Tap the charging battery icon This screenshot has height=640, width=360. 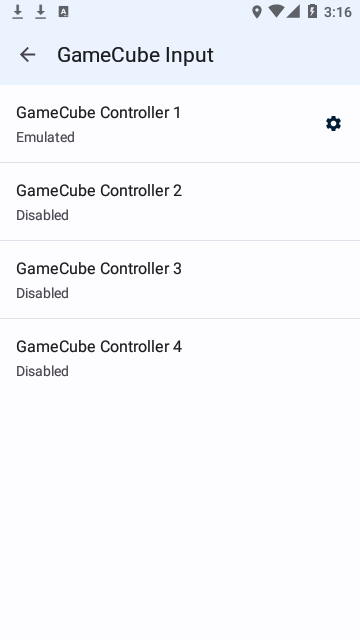tap(312, 11)
